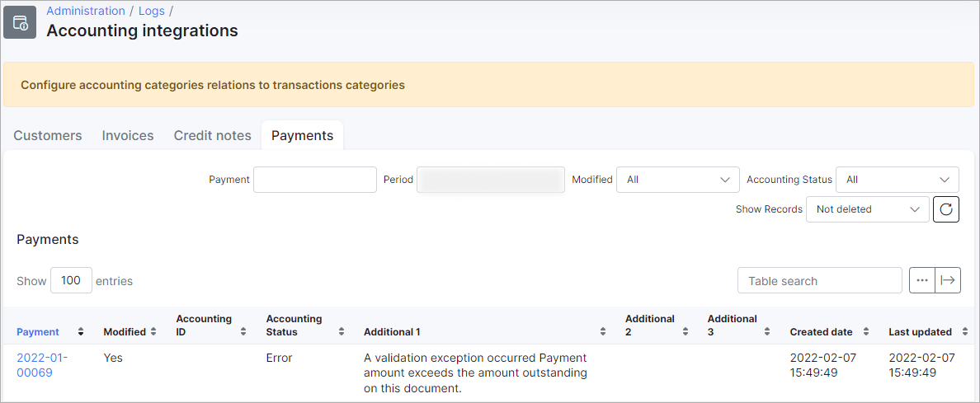This screenshot has height=403, width=980.
Task: Click the Period date range field
Action: [491, 180]
